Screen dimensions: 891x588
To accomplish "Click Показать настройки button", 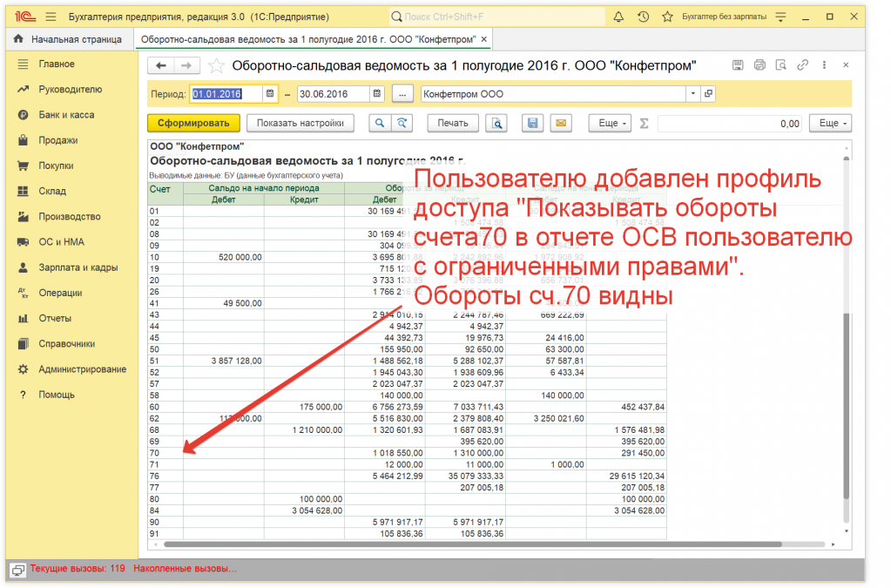I will pyautogui.click(x=300, y=124).
